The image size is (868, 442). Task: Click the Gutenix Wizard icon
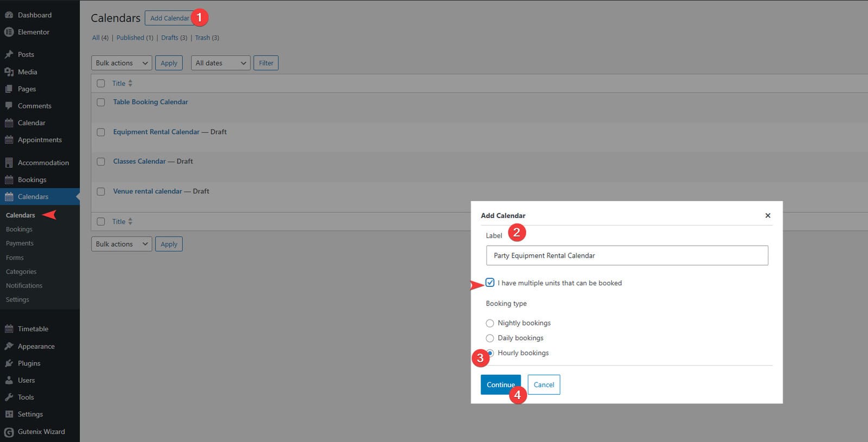[9, 432]
